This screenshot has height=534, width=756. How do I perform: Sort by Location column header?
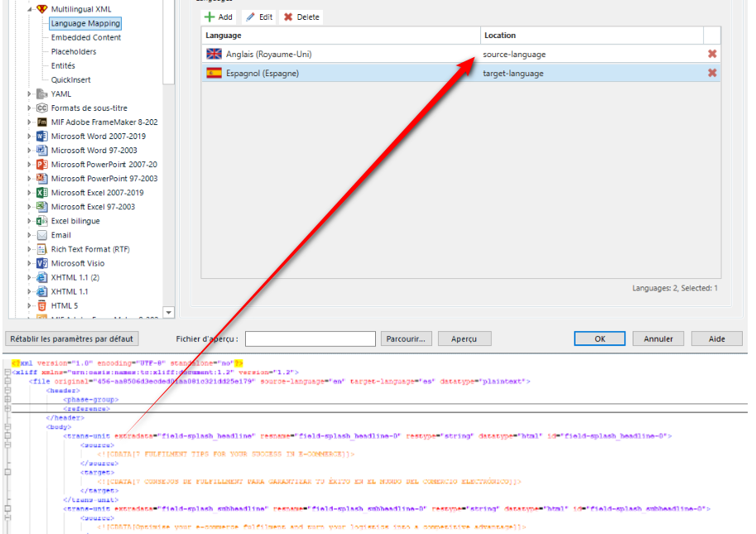pos(592,35)
